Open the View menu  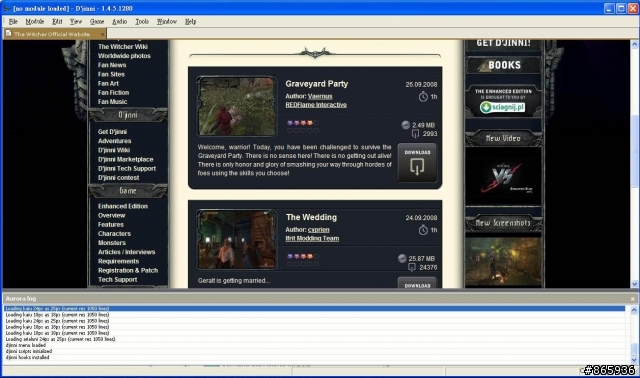76,21
